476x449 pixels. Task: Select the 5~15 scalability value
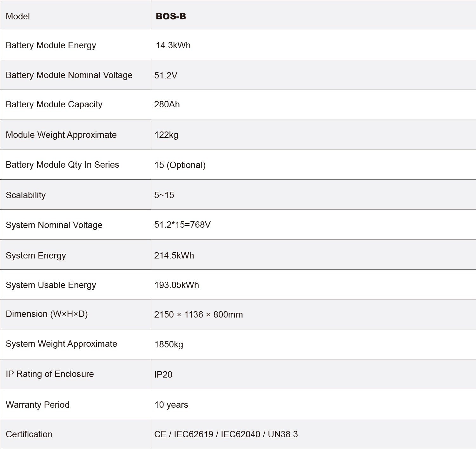(x=164, y=195)
